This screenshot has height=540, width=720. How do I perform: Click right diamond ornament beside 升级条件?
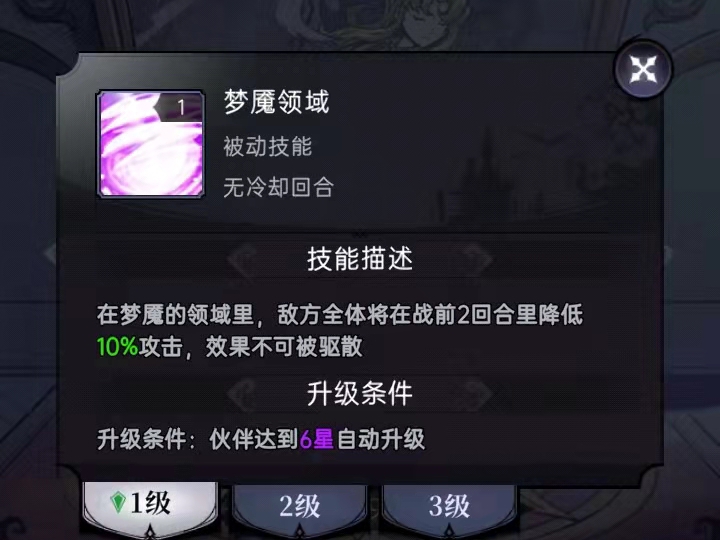pos(478,394)
